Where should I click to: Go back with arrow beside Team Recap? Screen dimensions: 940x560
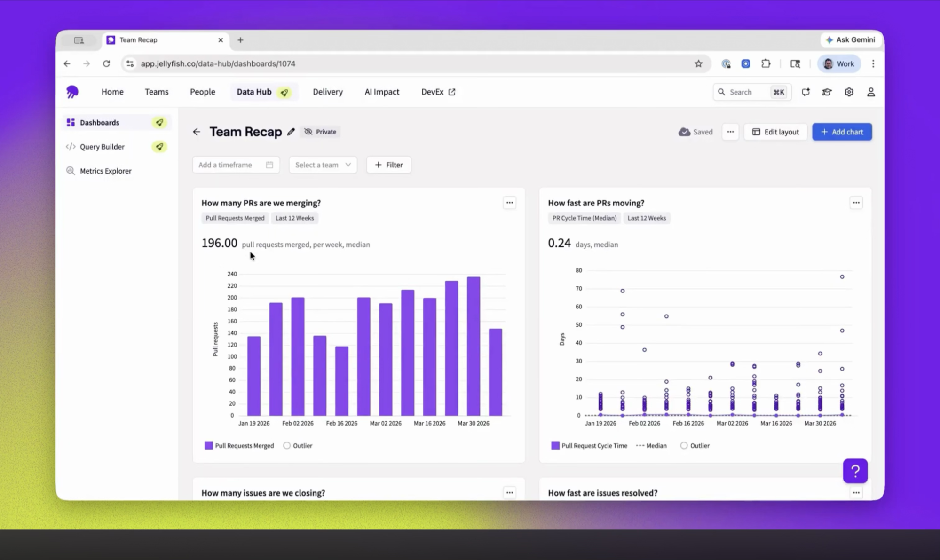point(197,132)
